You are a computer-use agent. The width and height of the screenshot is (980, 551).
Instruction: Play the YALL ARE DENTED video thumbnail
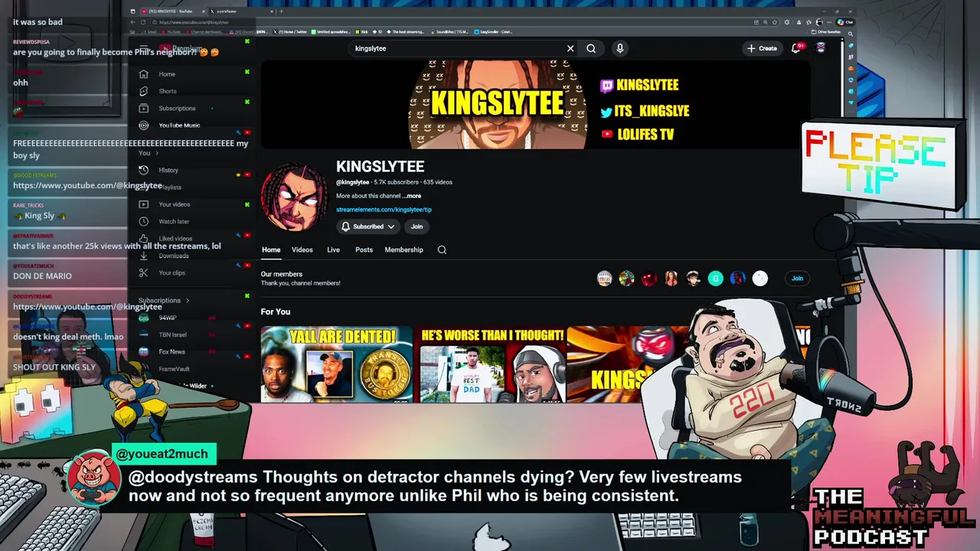pyautogui.click(x=337, y=364)
